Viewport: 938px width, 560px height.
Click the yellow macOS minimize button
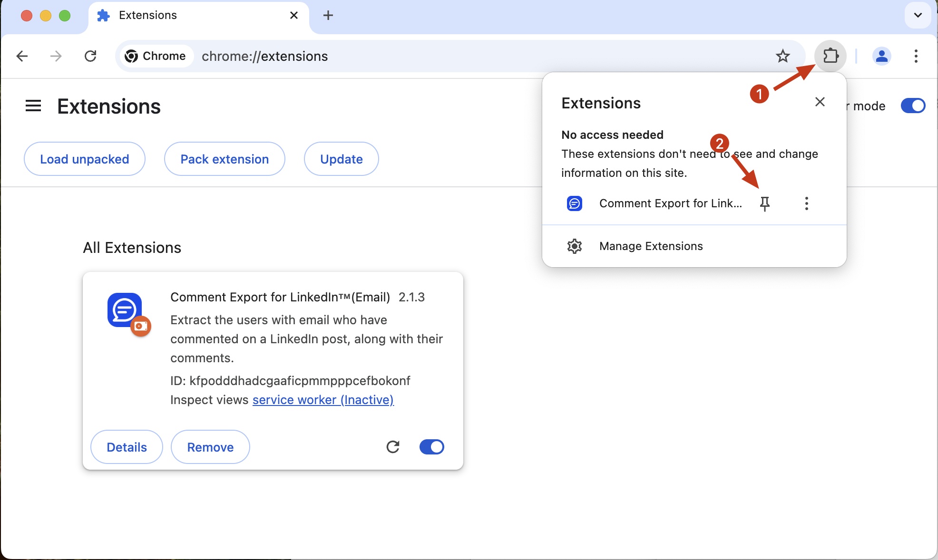point(46,16)
